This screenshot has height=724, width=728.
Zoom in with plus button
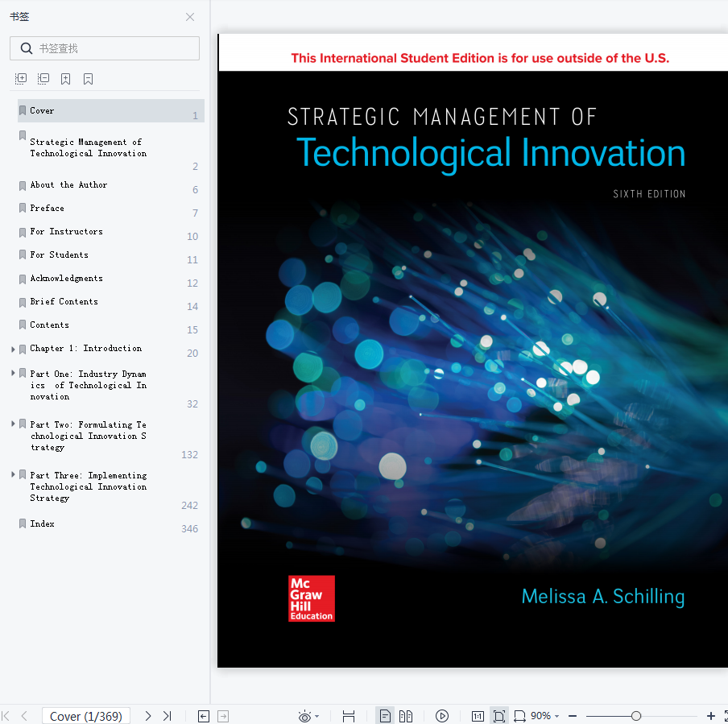click(711, 716)
